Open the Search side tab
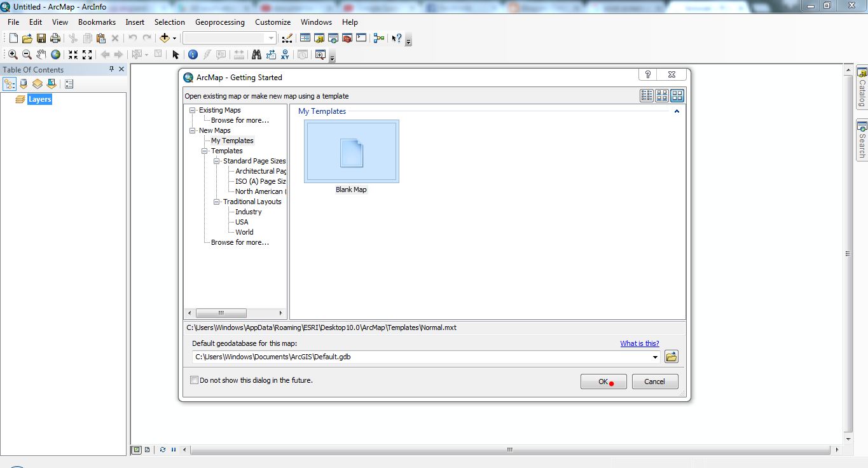This screenshot has height=468, width=868. [x=862, y=140]
